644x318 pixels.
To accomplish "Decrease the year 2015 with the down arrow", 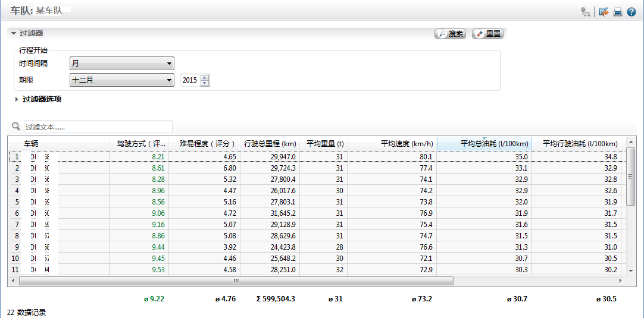I will [x=205, y=83].
